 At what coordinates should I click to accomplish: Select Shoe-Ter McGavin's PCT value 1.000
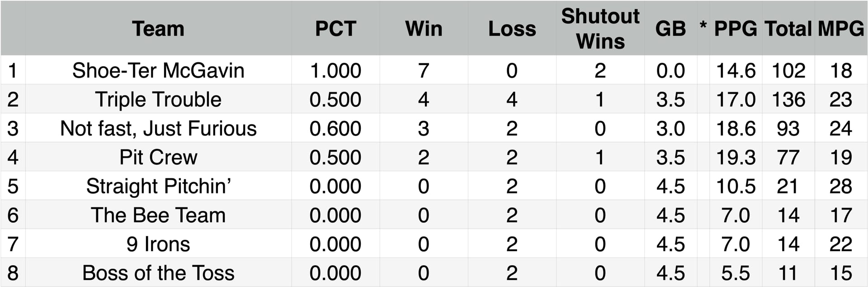click(335, 71)
